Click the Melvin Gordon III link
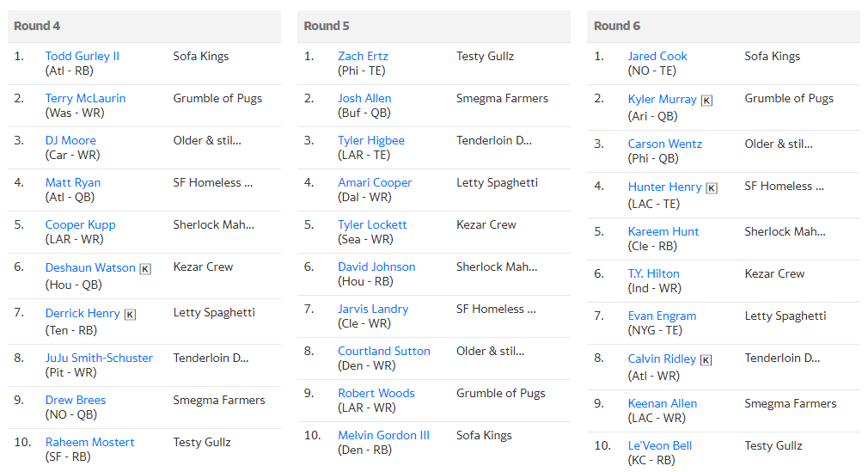This screenshot has width=868, height=472. point(383,435)
